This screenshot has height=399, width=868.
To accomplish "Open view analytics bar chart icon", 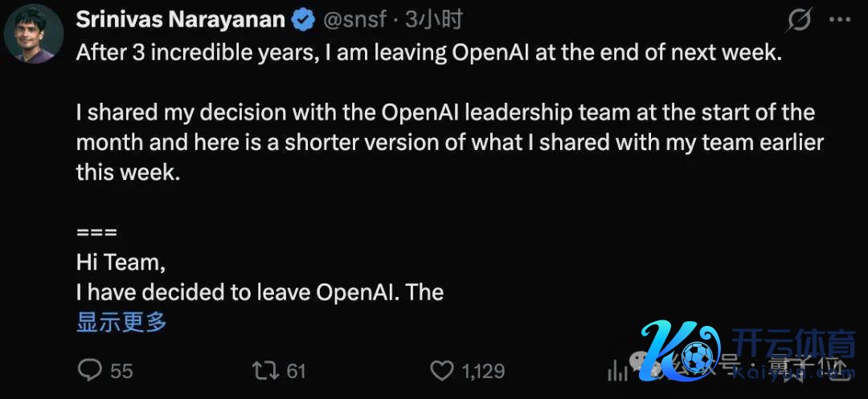I will 618,370.
